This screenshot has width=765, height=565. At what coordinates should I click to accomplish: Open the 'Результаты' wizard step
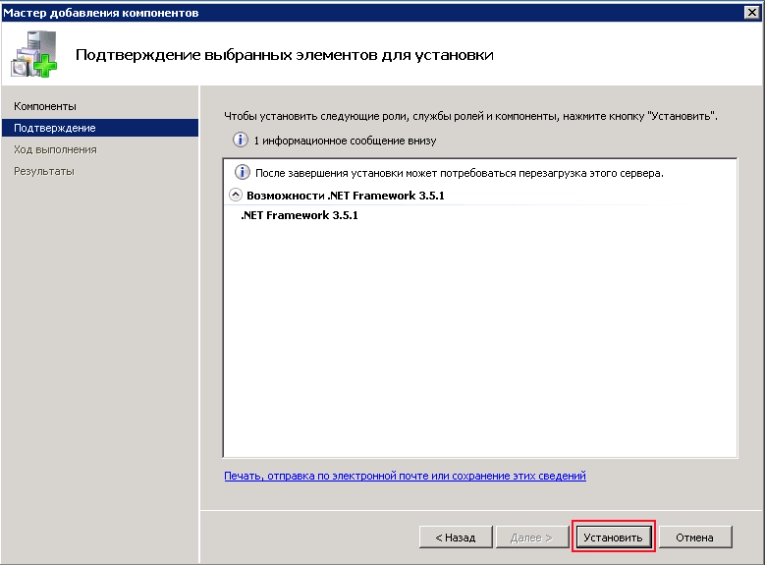pyautogui.click(x=44, y=171)
